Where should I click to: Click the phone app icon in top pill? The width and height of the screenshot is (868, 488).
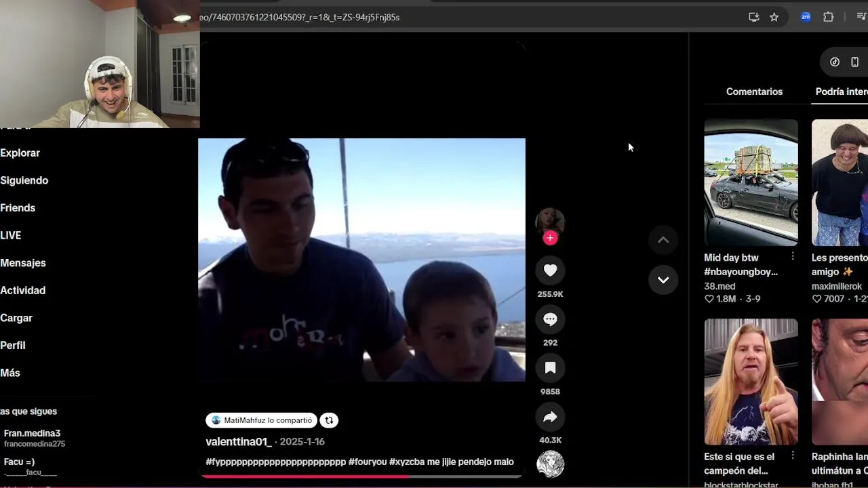[x=854, y=62]
